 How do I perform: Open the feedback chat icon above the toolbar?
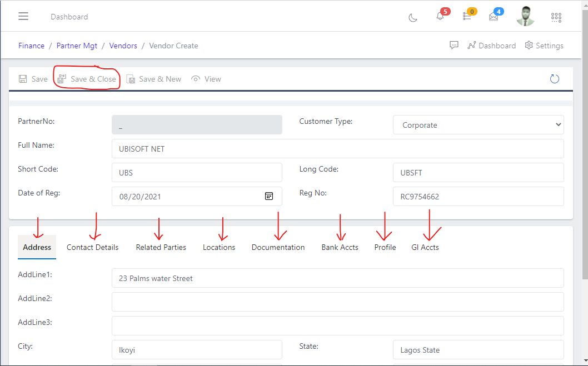pos(454,45)
